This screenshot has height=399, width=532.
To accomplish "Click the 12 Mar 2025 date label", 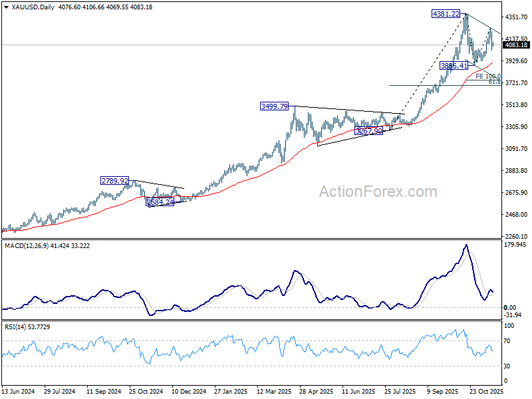I will pyautogui.click(x=274, y=392).
